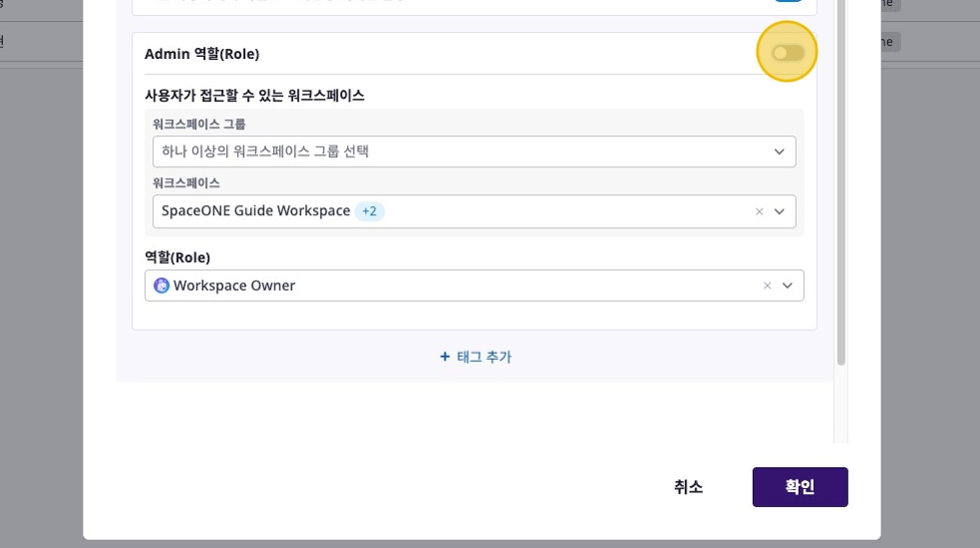Clear the selected workspaces with the X icon

[759, 211]
